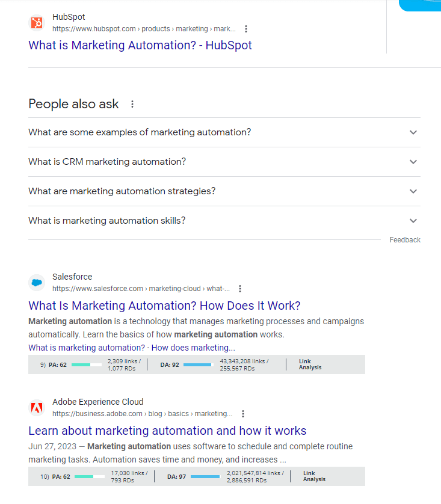Click the Salesforce cloud favicon
The height and width of the screenshot is (504, 441).
point(37,283)
